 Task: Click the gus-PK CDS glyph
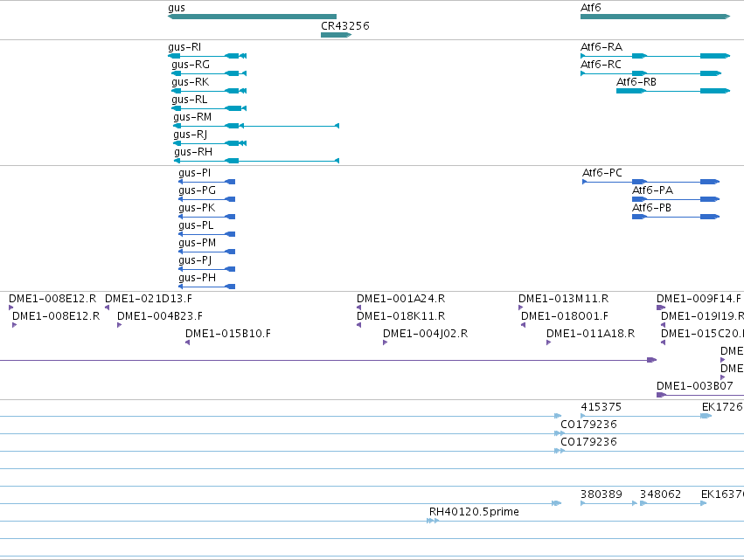click(207, 217)
